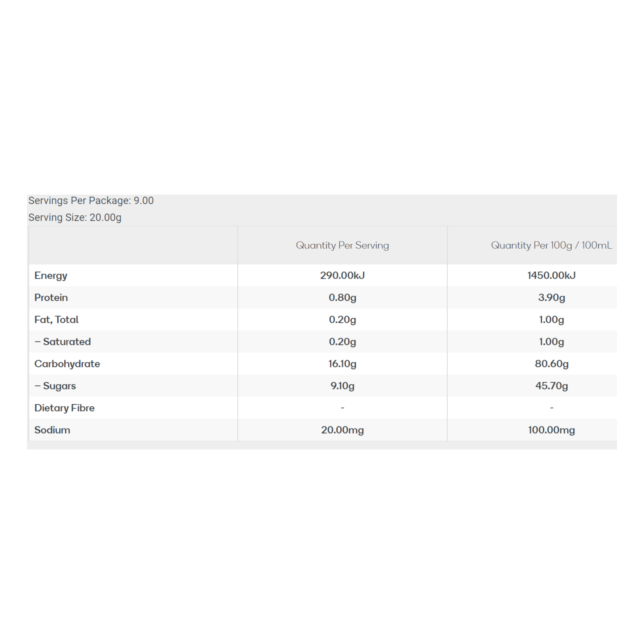This screenshot has width=644, height=644.
Task: Click the Servings Per Package text
Action: pyautogui.click(x=91, y=201)
